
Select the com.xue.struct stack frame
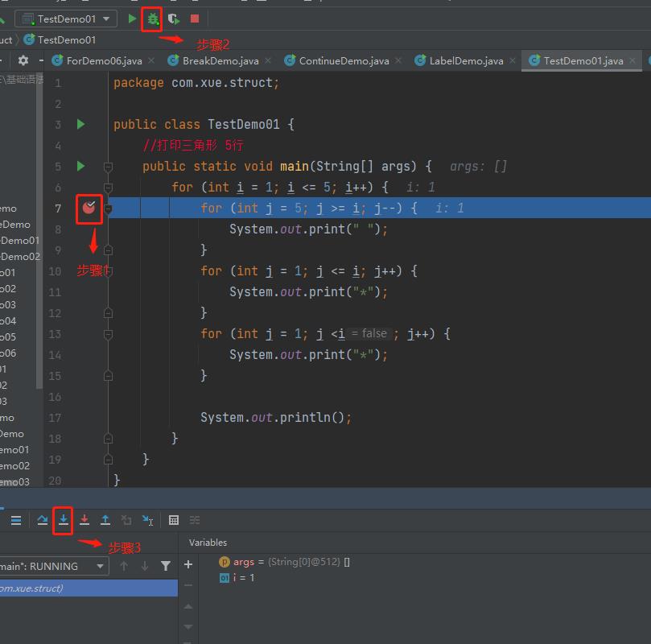click(89, 588)
